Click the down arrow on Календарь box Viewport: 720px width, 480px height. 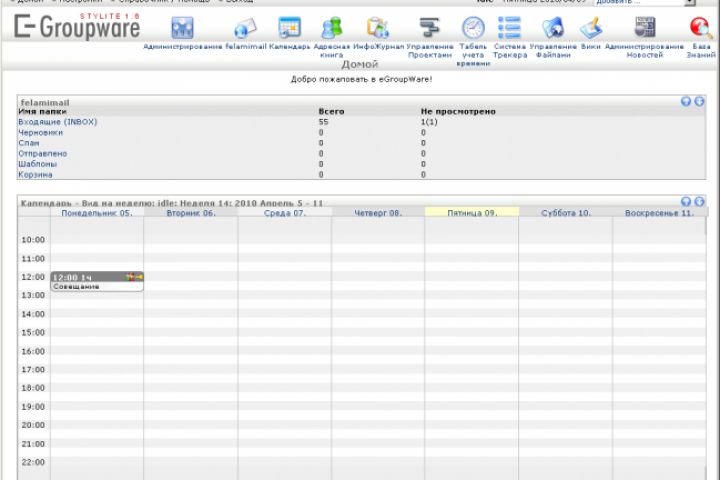699,202
